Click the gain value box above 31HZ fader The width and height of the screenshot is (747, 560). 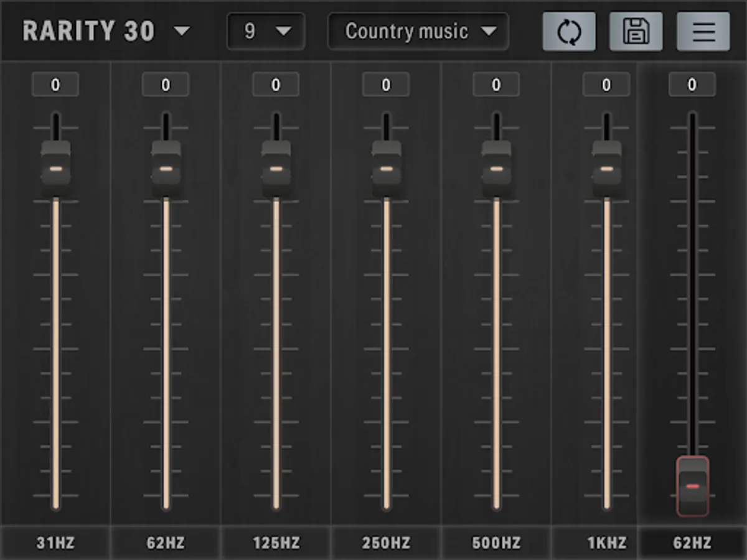tap(56, 85)
